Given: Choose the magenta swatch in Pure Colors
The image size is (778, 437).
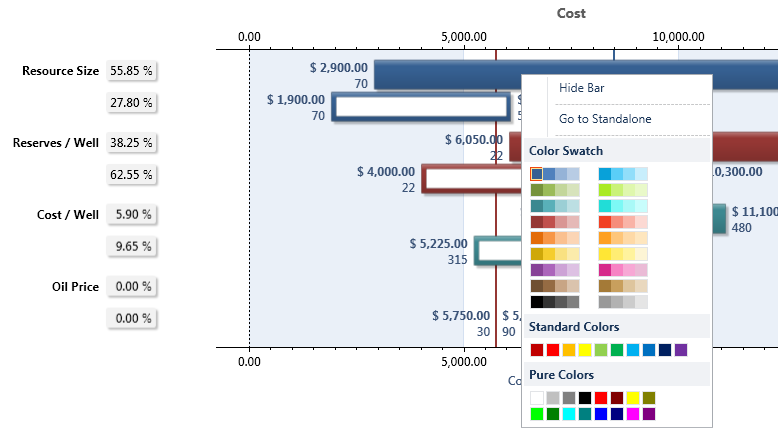Looking at the screenshot, I should coord(633,414).
